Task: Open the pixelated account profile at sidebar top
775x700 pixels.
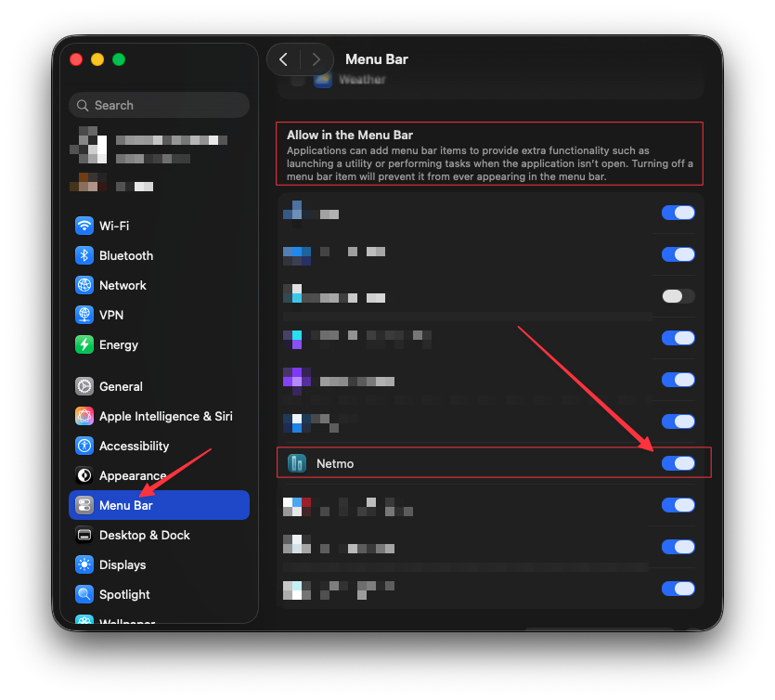Action: click(x=149, y=145)
